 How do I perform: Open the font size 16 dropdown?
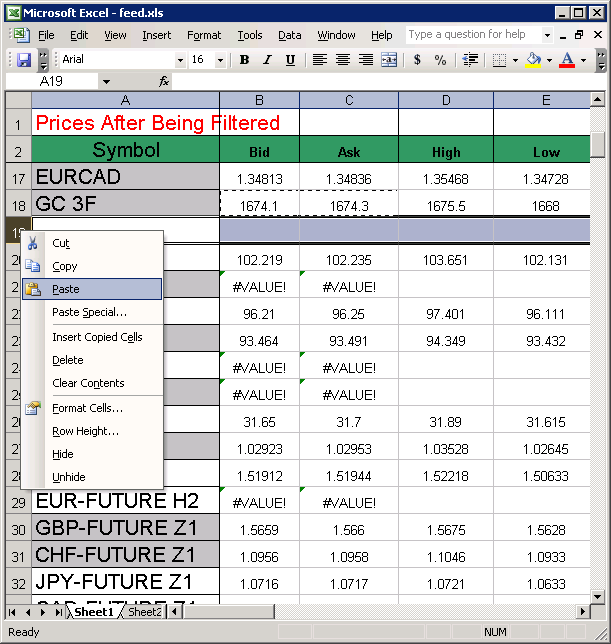[x=221, y=60]
